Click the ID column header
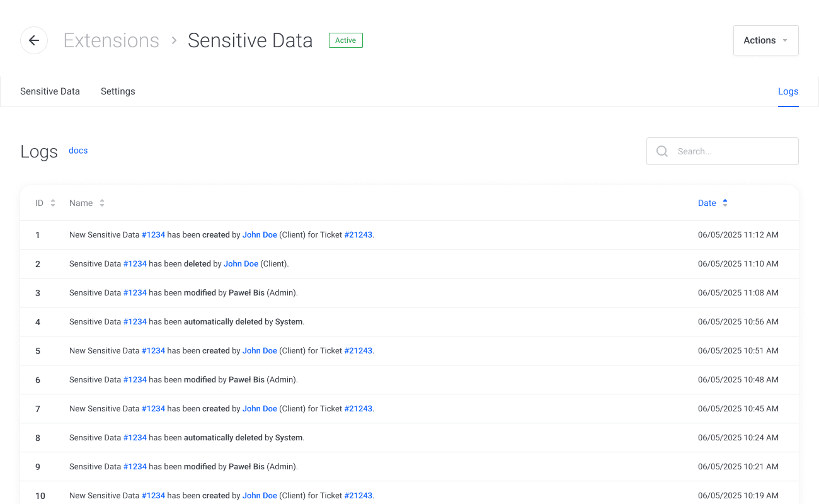 [x=39, y=203]
